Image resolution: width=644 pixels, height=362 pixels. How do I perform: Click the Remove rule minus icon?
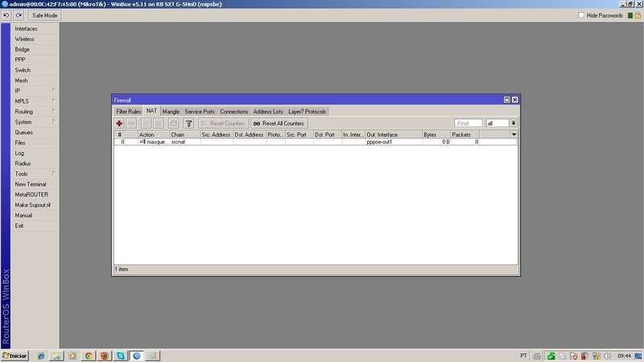(131, 123)
